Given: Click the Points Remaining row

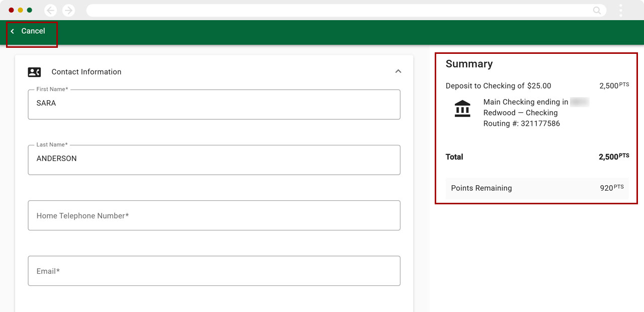Looking at the screenshot, I should tap(537, 188).
